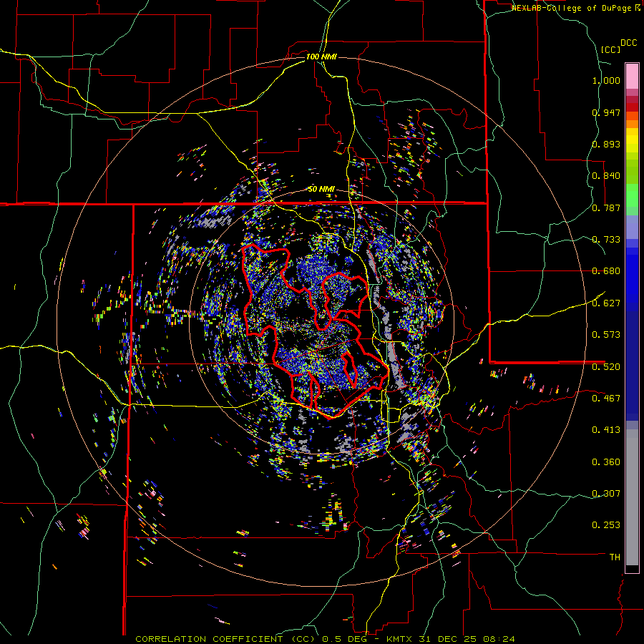The image size is (644, 644).
Task: Click the TH threshold legend label
Action: (x=615, y=557)
